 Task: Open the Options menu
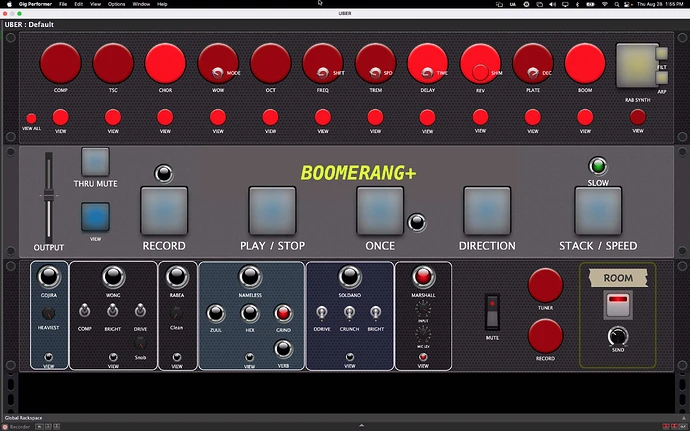(x=117, y=4)
